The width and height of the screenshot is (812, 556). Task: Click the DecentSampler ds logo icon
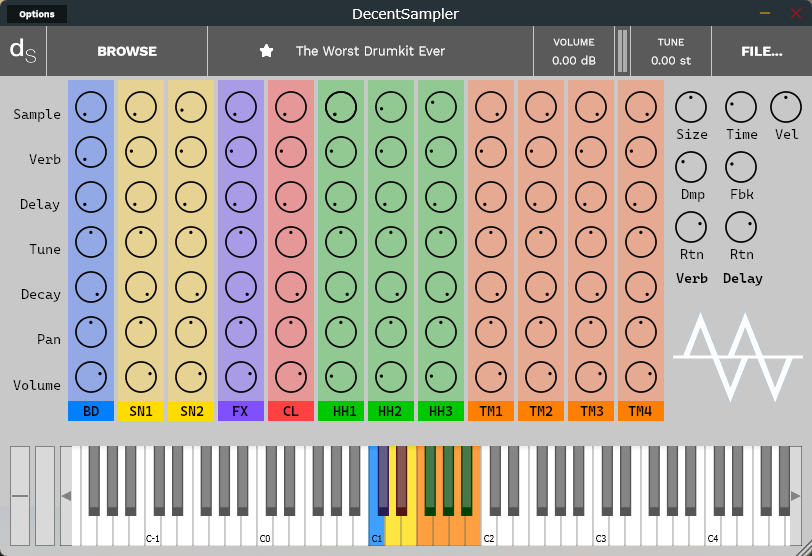tap(23, 51)
